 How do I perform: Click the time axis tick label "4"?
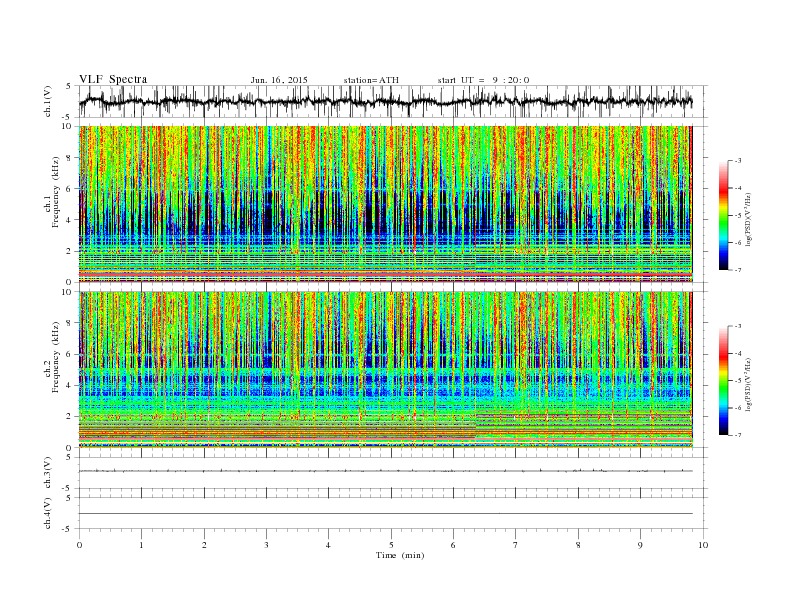click(328, 545)
